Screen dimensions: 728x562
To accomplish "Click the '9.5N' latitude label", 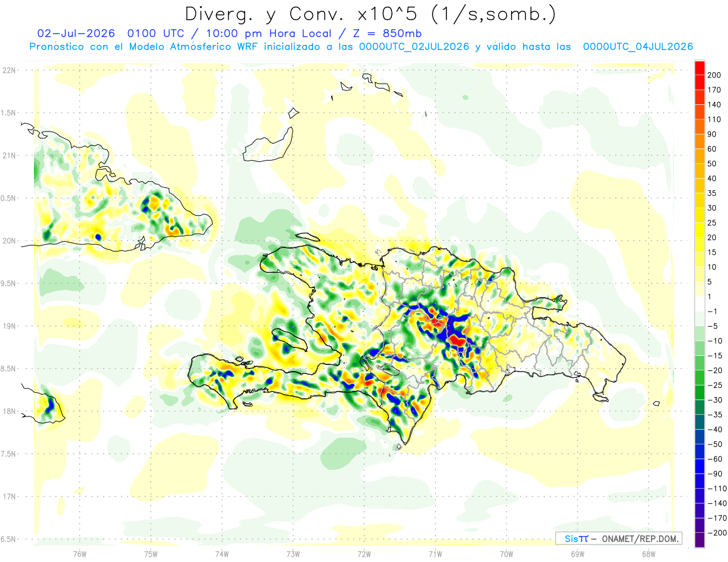I will [9, 283].
